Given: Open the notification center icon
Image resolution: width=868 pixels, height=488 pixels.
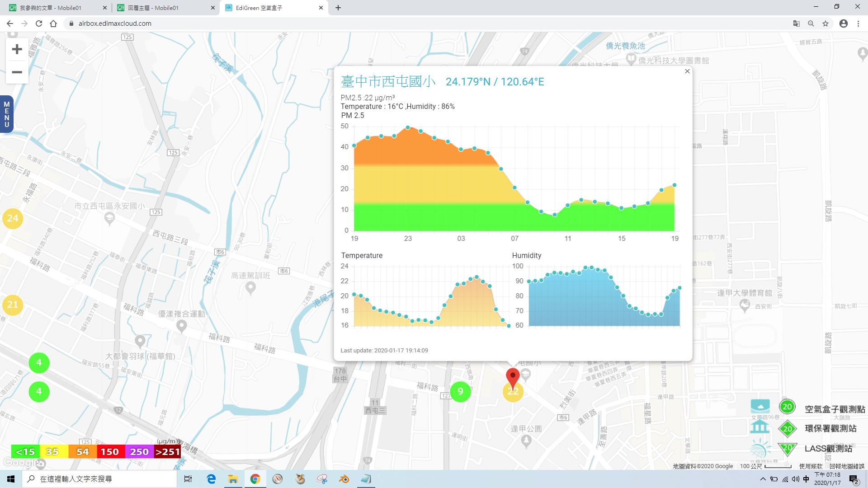Looking at the screenshot, I should (854, 479).
